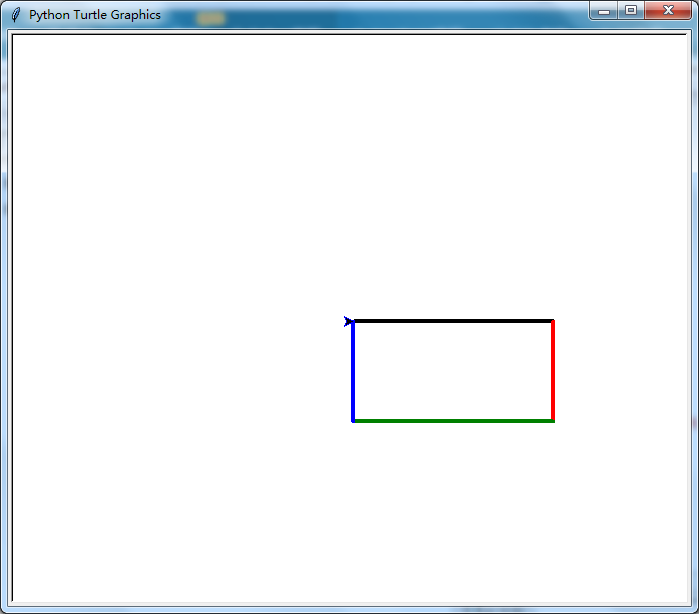699x614 pixels.
Task: Click the black top line of the rectangle
Action: coord(454,321)
